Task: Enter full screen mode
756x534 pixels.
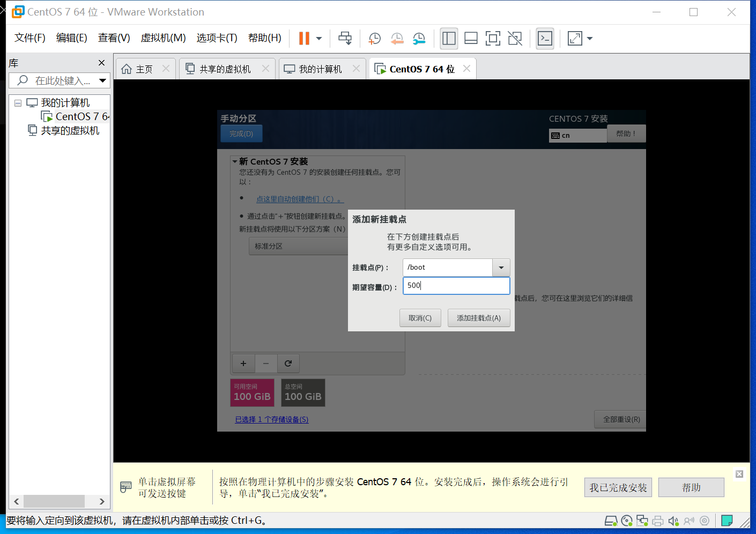Action: coord(493,38)
